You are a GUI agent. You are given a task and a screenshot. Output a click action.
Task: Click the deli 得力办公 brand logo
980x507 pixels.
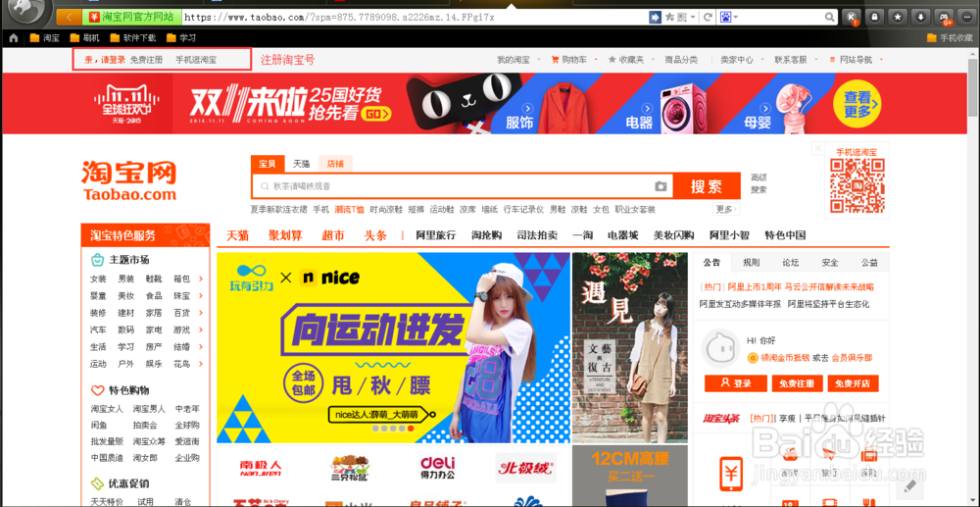click(437, 468)
